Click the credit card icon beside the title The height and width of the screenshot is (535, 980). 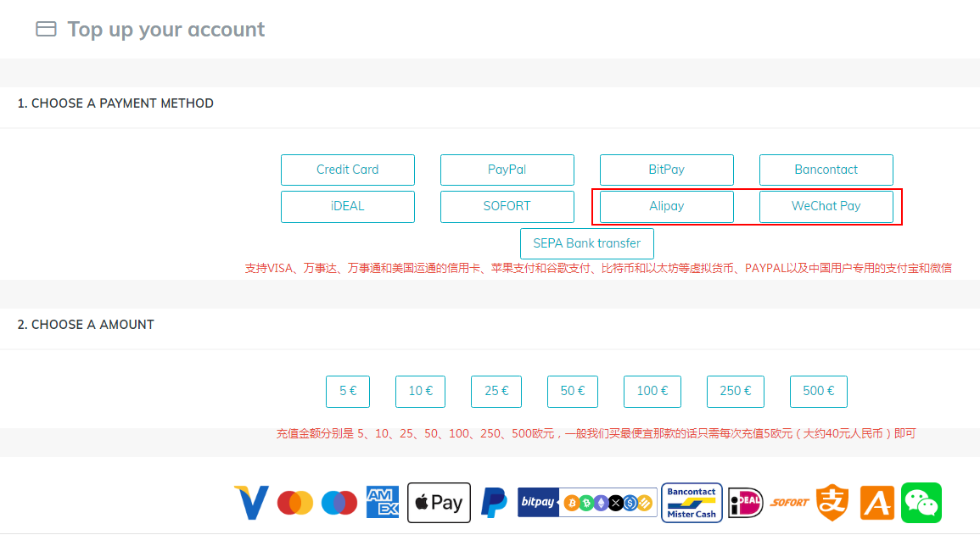point(46,29)
